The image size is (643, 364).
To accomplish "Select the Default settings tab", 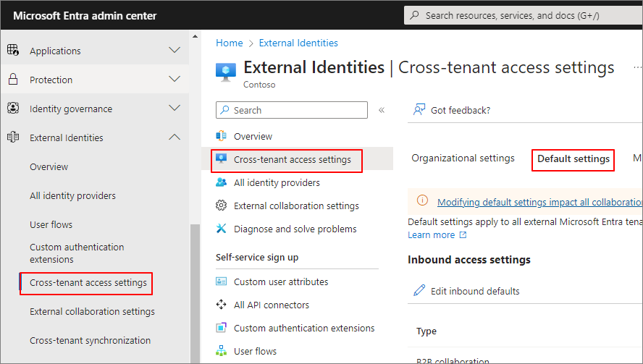I will (x=573, y=159).
